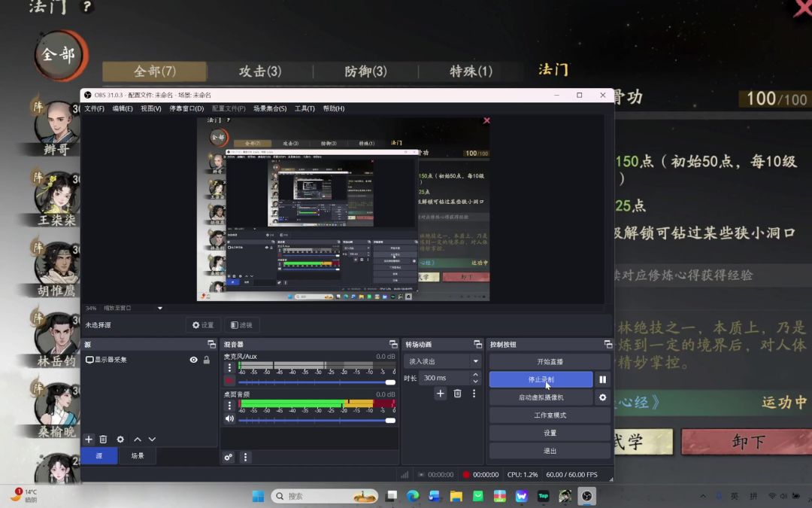This screenshot has height=508, width=812.
Task: Pause recording with the pause icon
Action: point(602,380)
